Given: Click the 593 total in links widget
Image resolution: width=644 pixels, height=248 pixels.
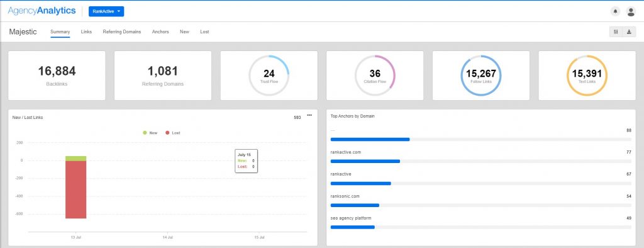Looking at the screenshot, I should point(297,118).
